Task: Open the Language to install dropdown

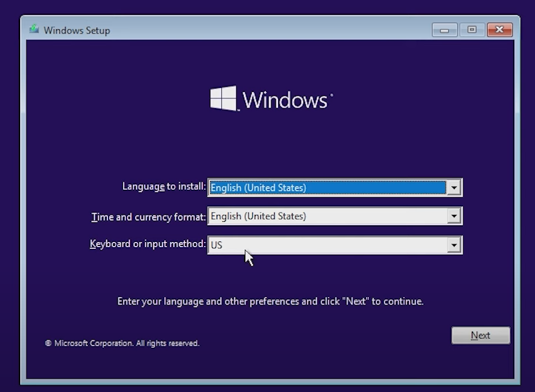Action: (453, 187)
